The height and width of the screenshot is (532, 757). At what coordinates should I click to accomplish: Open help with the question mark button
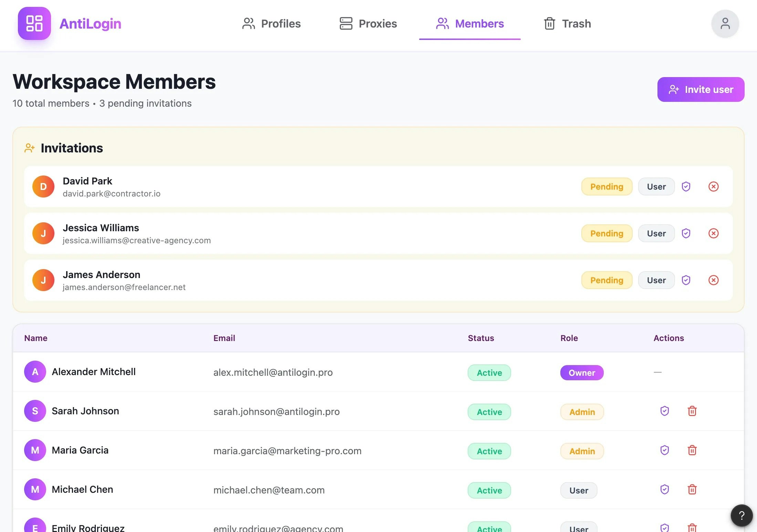pyautogui.click(x=741, y=515)
